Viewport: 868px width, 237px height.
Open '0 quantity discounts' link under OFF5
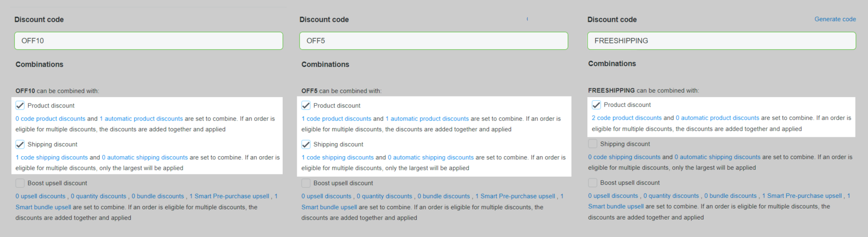384,196
